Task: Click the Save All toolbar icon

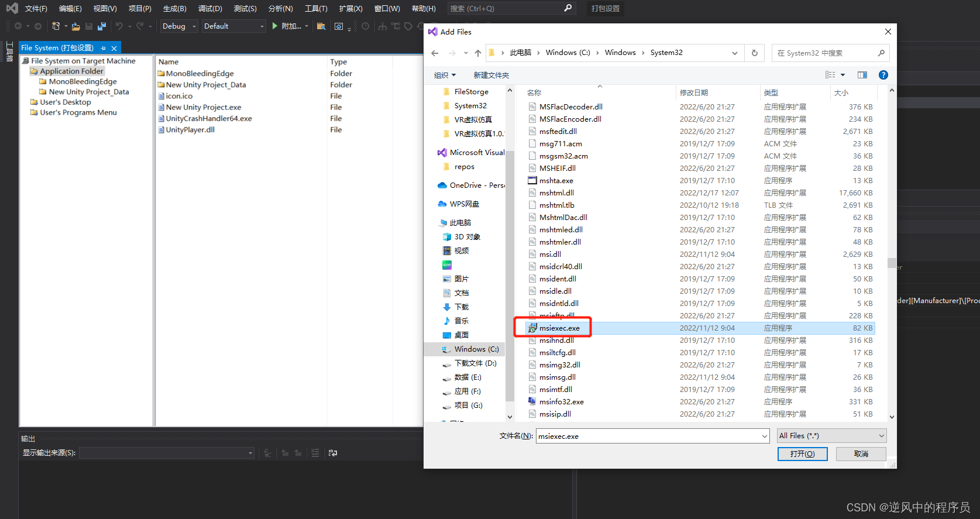Action: [101, 26]
